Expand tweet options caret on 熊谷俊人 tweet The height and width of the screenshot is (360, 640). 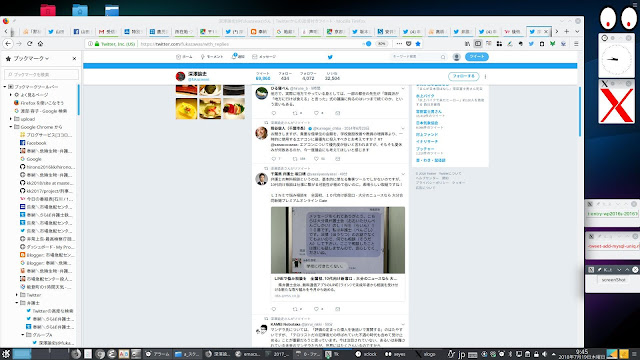pyautogui.click(x=403, y=129)
